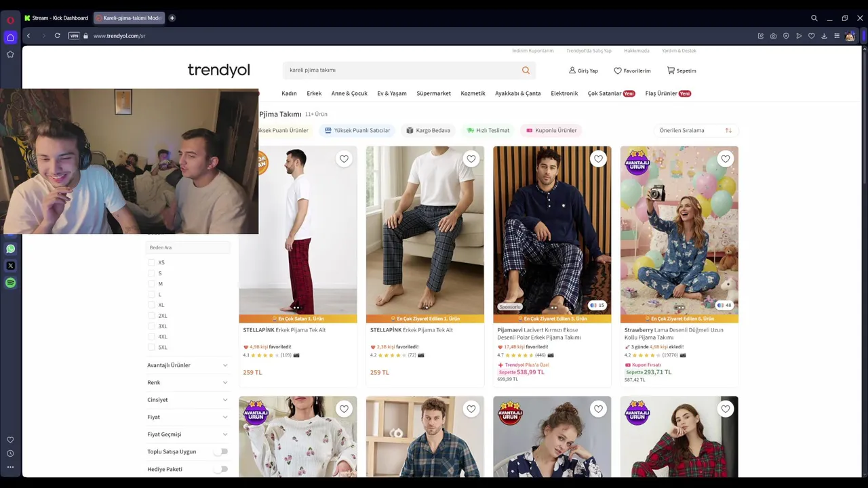868x488 pixels.
Task: Click Trendyol search magnifier icon
Action: (526, 70)
